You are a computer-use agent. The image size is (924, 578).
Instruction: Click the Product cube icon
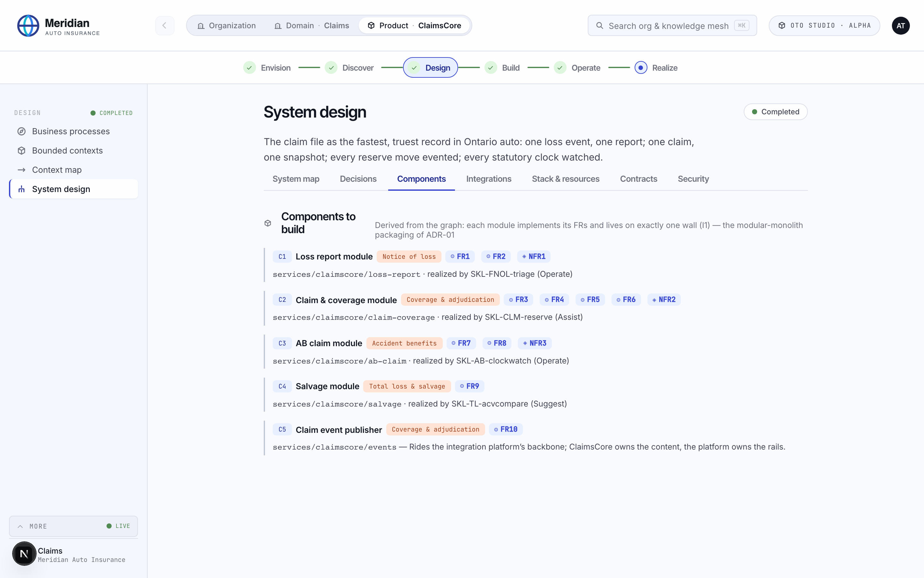[x=371, y=26]
